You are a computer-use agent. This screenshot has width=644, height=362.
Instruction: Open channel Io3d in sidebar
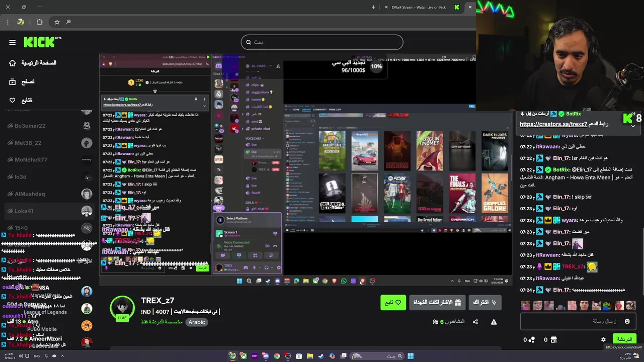click(x=48, y=177)
